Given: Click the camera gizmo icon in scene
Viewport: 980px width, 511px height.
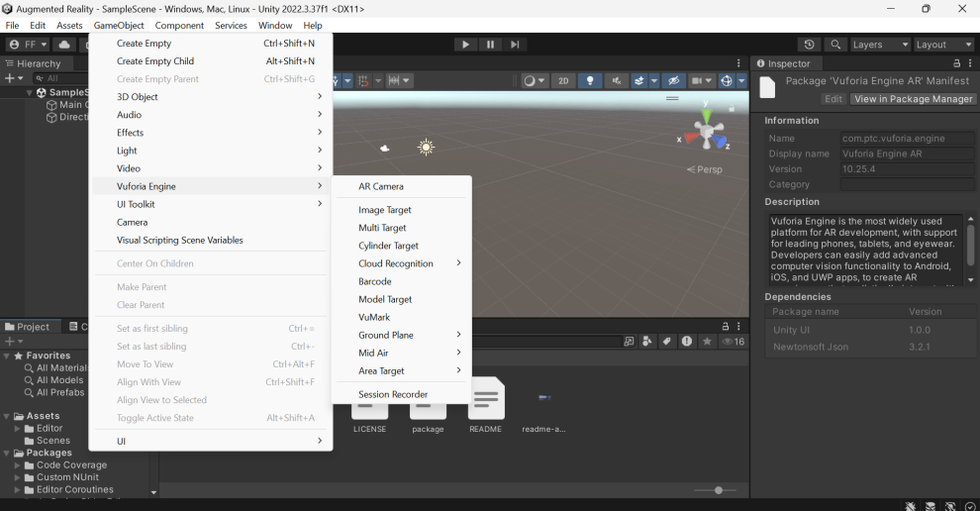Looking at the screenshot, I should click(x=385, y=149).
